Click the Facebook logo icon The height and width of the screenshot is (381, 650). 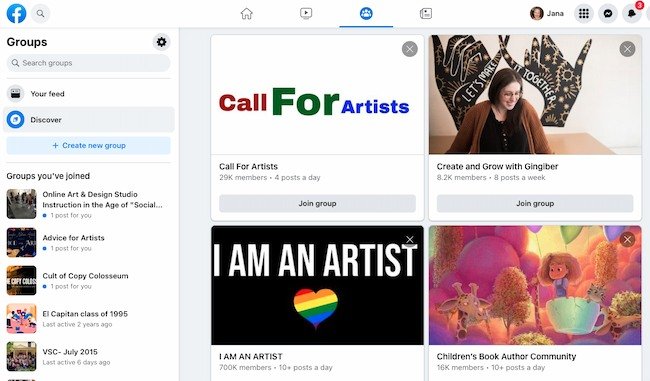point(17,13)
